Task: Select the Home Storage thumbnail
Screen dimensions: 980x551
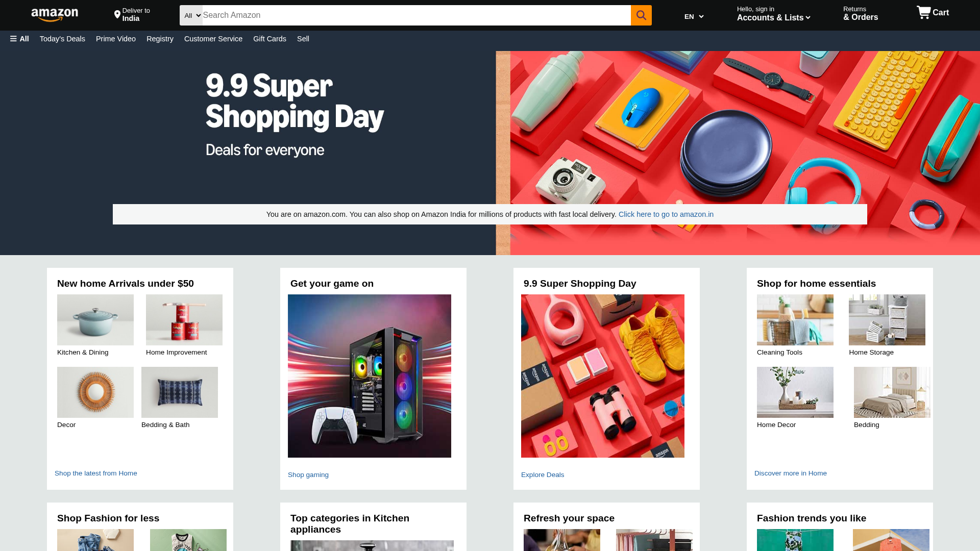Action: pyautogui.click(x=887, y=320)
